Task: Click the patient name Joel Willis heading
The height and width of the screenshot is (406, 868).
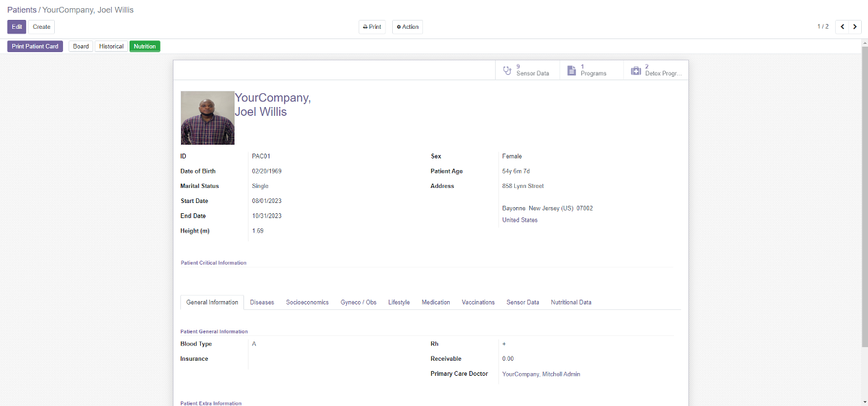Action: tap(273, 105)
